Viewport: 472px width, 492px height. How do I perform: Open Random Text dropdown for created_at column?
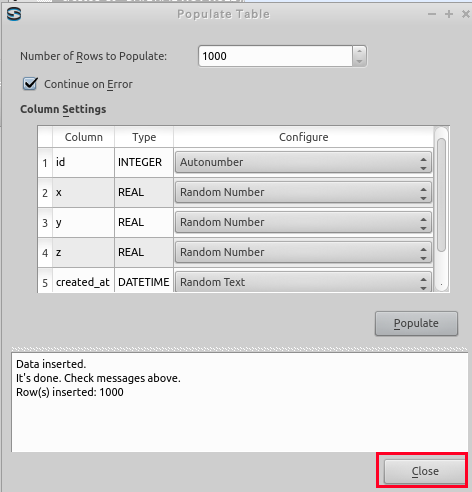[x=303, y=282]
